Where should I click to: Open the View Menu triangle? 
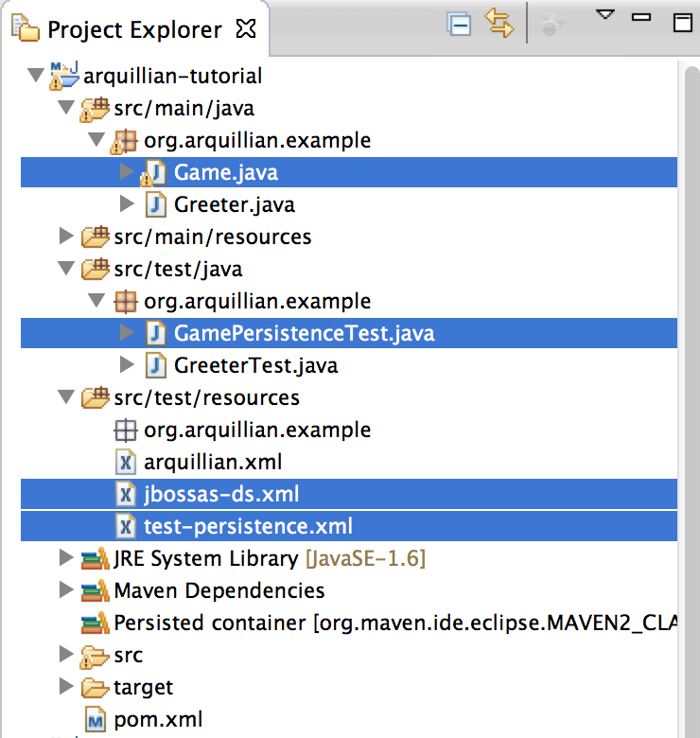coord(605,14)
